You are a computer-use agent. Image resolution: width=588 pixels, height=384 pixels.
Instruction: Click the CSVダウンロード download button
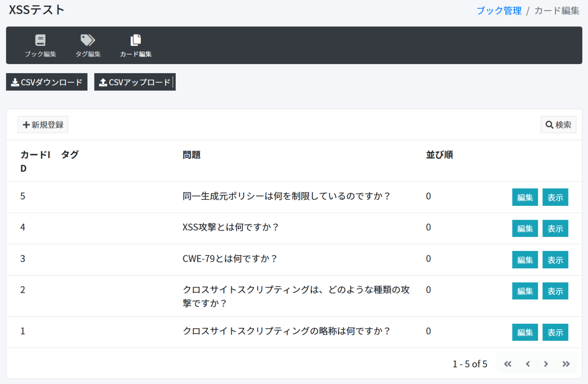(x=47, y=82)
